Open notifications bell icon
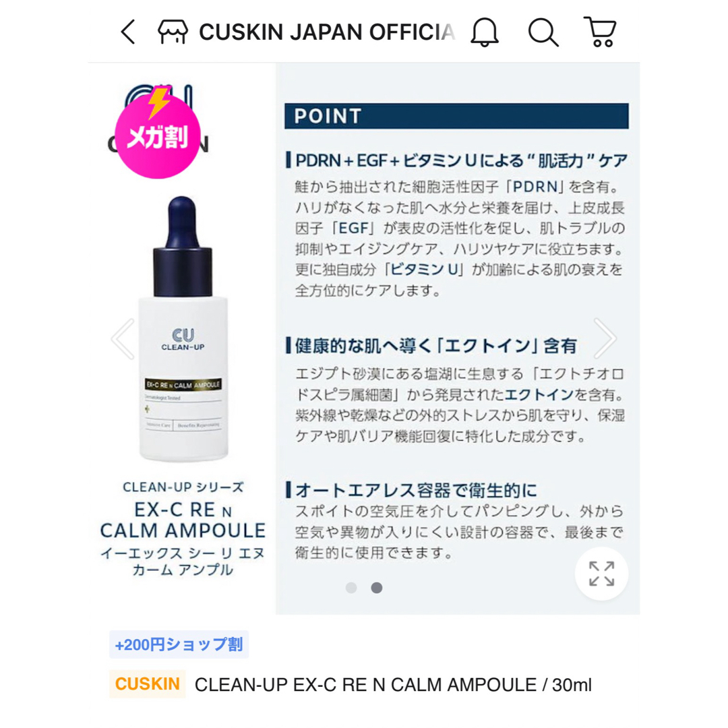The height and width of the screenshot is (728, 728). [x=484, y=32]
